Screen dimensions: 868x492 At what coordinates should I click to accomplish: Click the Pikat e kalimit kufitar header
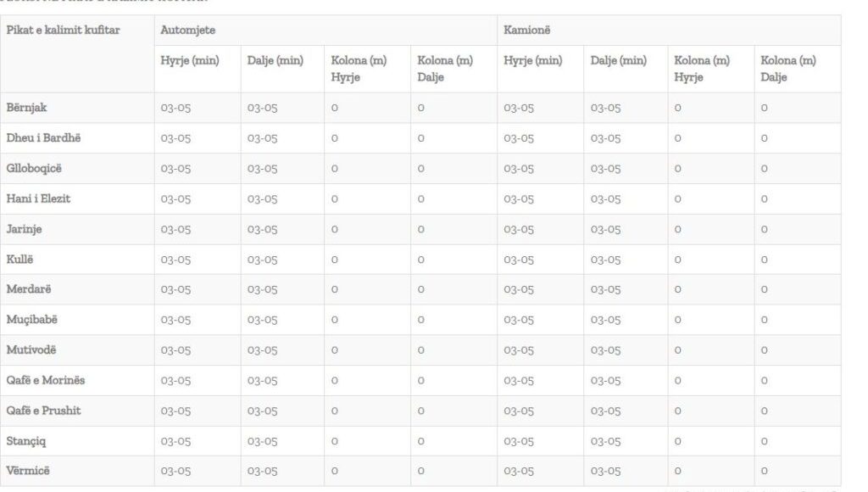[x=63, y=30]
